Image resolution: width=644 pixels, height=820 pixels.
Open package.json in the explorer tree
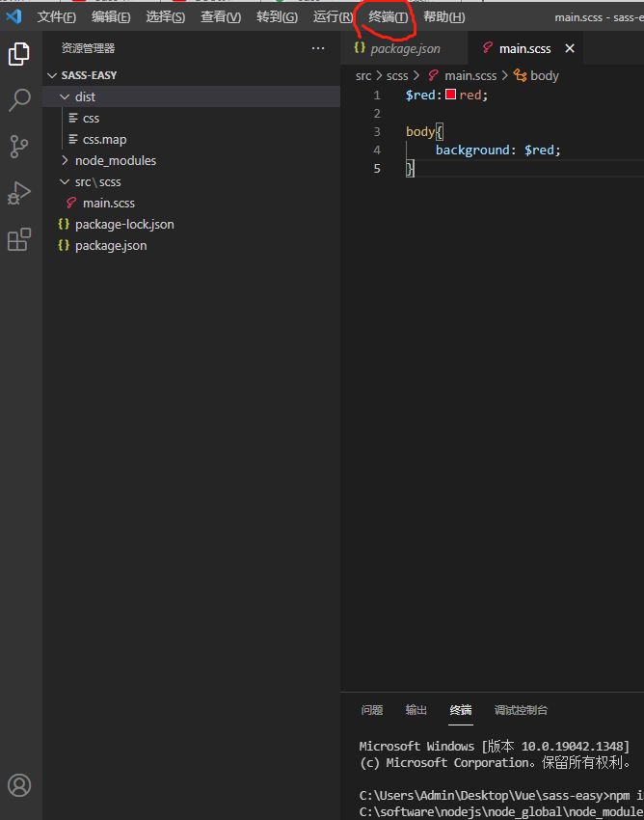point(191,245)
